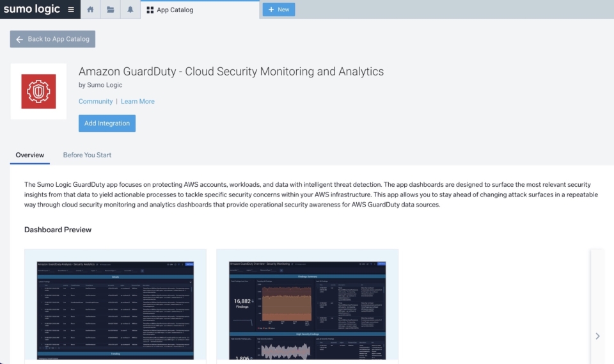Open the Community link
Screen dimensions: 614x364
95,101
